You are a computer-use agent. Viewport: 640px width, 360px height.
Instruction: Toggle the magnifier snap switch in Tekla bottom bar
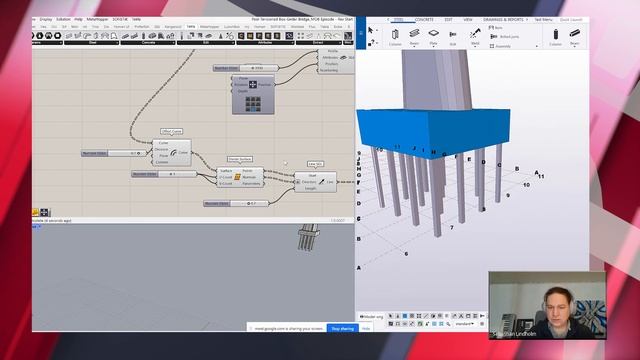[448, 324]
